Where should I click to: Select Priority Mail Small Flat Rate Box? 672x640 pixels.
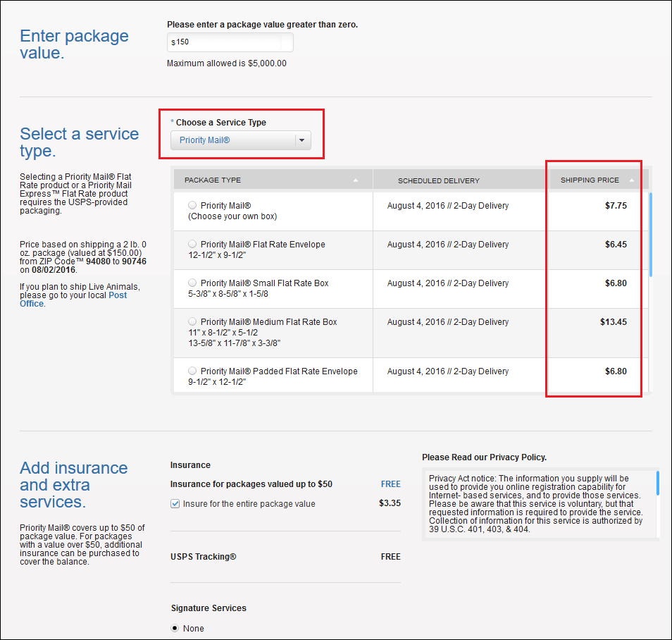click(192, 283)
